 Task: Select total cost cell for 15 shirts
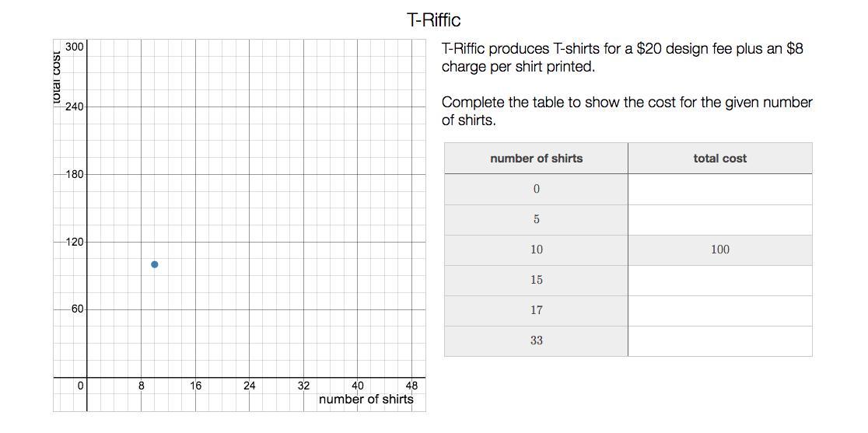pos(719,281)
